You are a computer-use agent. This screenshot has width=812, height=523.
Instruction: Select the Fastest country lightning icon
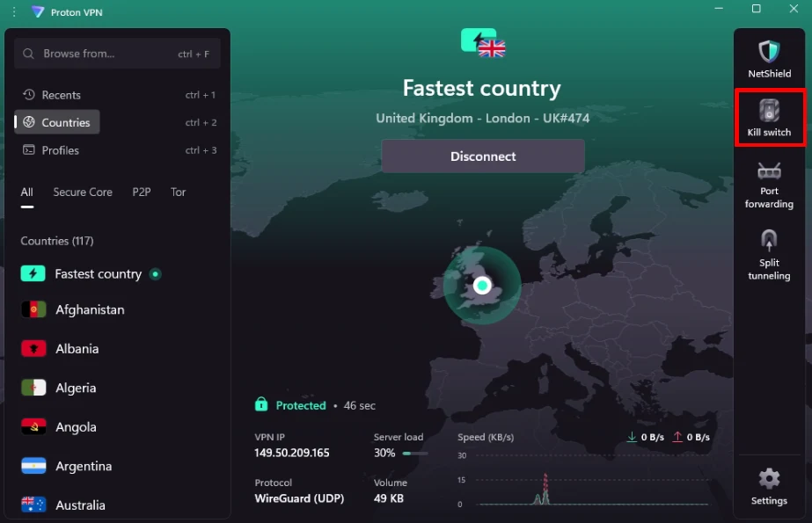[33, 273]
